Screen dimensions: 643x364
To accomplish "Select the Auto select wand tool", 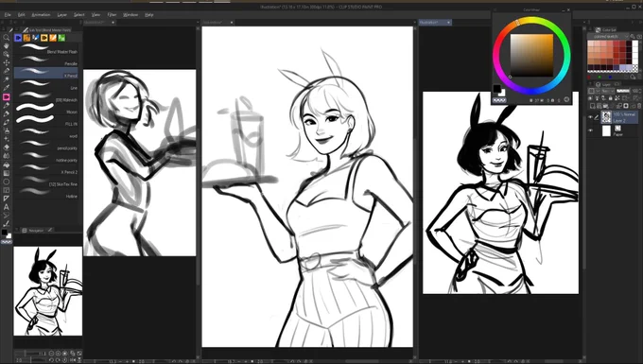I will [x=7, y=79].
